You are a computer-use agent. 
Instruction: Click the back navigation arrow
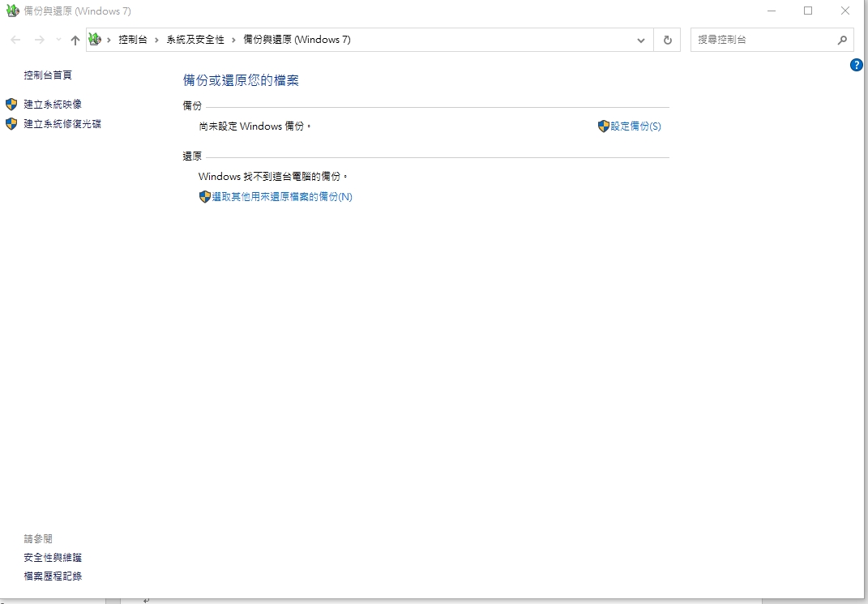(x=15, y=40)
